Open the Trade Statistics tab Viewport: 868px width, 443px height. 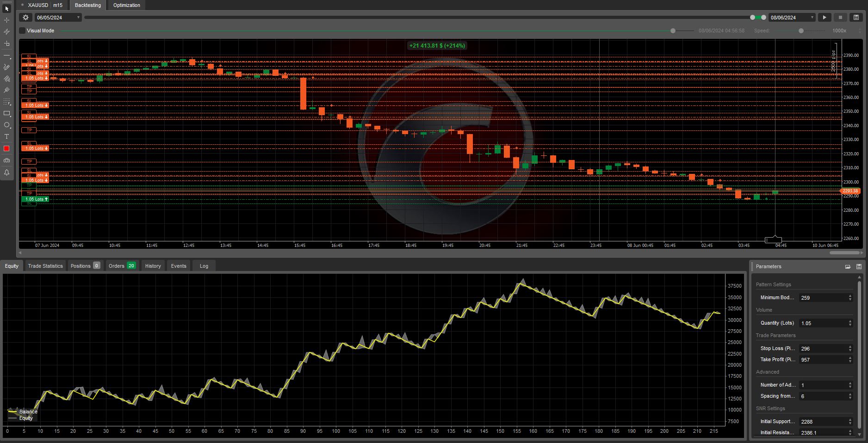[x=45, y=266]
